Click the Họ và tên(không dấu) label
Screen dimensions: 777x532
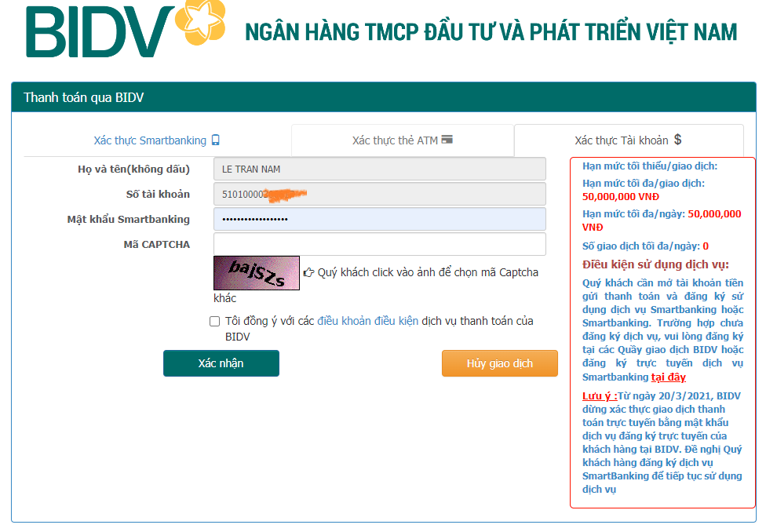click(x=133, y=169)
